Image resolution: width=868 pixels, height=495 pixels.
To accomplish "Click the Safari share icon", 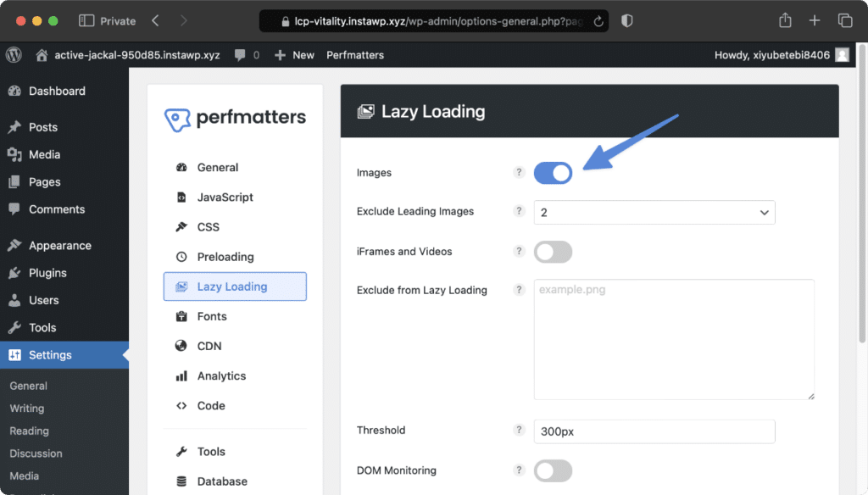I will tap(785, 20).
